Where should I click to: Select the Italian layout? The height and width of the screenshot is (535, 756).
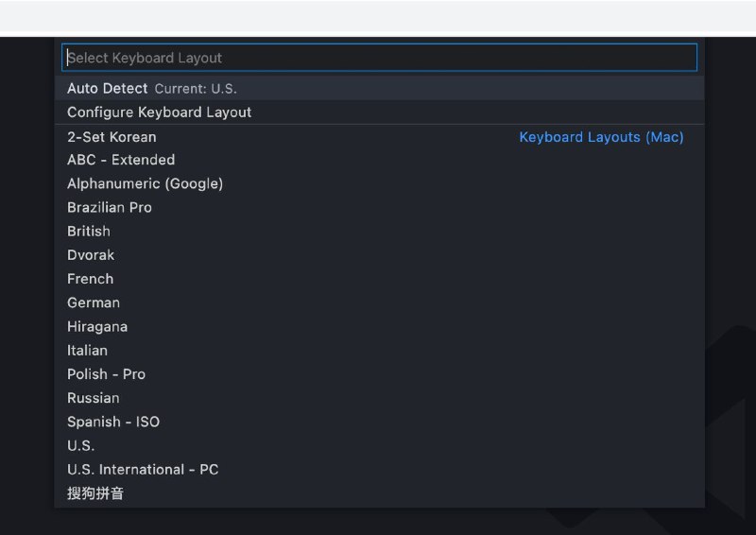tap(88, 351)
